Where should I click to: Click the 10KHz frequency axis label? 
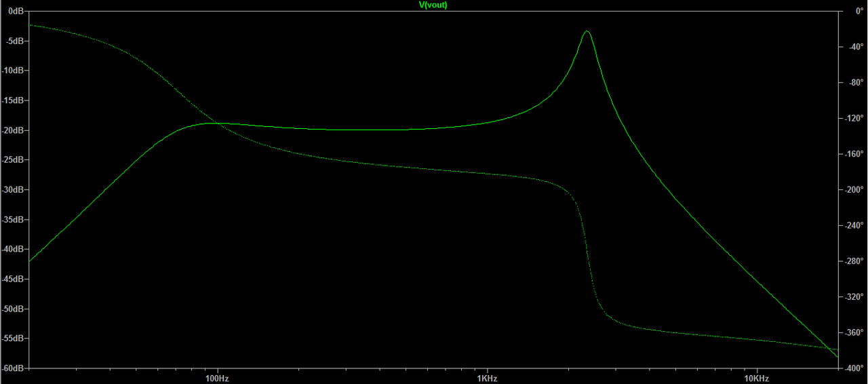point(755,378)
